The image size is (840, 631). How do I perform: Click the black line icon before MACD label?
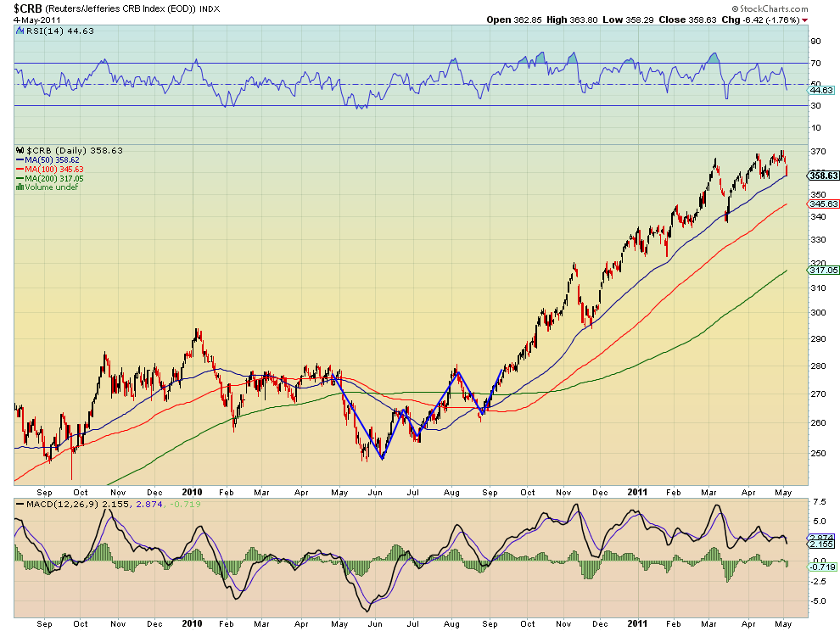(20, 504)
